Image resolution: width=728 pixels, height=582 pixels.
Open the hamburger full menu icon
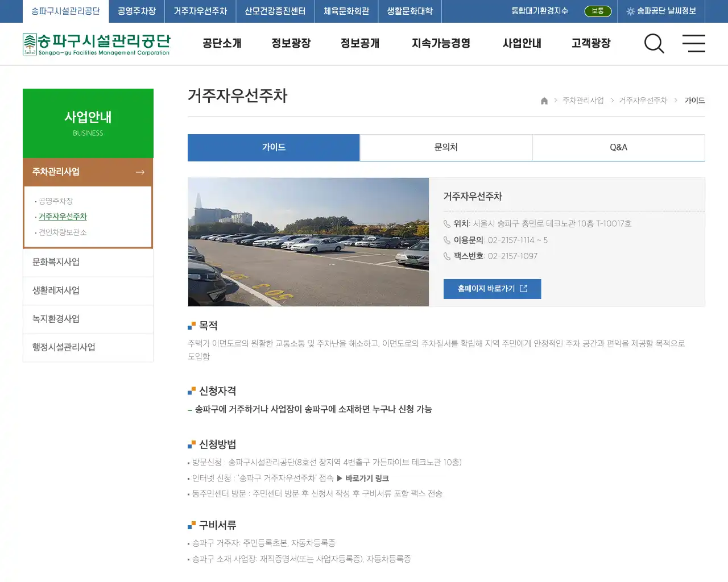(x=694, y=44)
